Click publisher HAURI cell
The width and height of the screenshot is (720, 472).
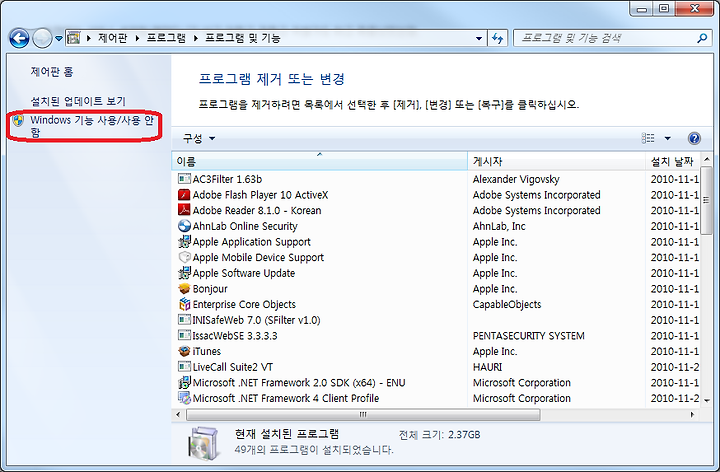[487, 367]
